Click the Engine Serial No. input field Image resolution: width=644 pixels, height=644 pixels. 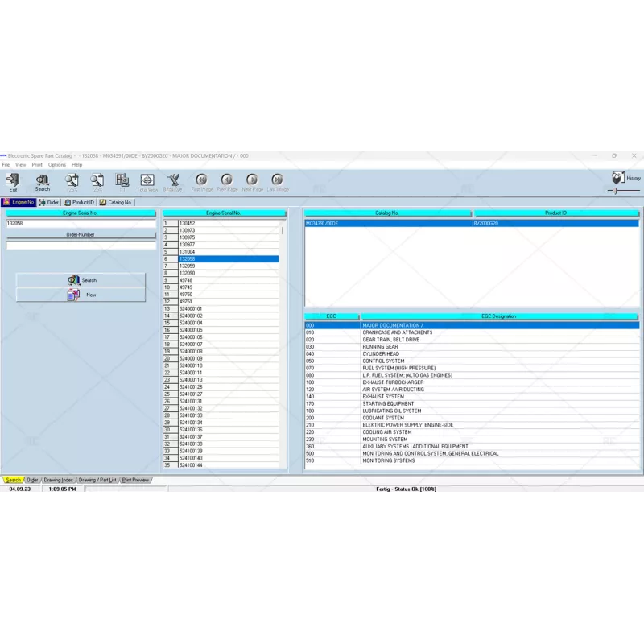tap(80, 223)
